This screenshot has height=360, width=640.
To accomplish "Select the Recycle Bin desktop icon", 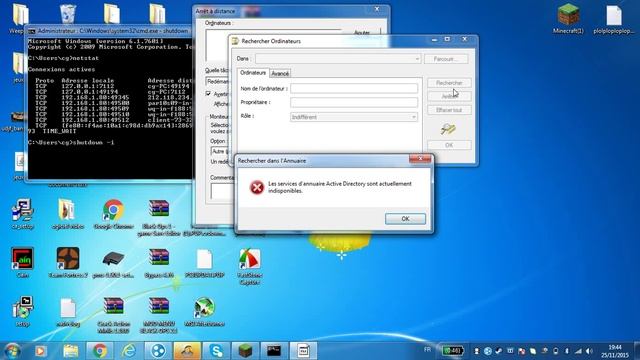I will click(x=68, y=15).
